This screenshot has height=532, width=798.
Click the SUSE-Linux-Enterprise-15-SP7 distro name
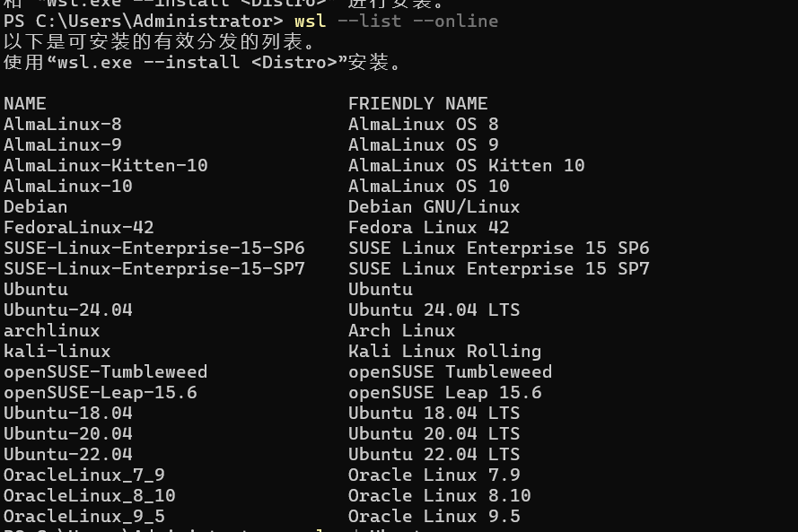click(x=154, y=268)
